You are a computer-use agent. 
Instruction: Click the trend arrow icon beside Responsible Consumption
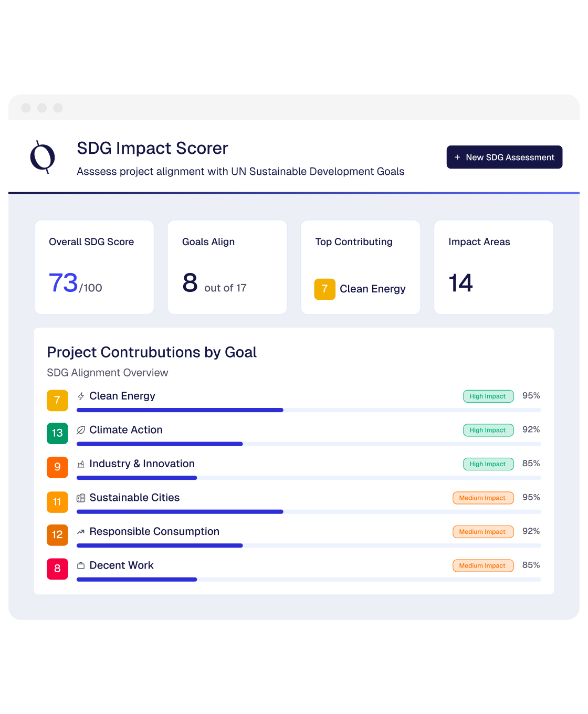point(81,532)
